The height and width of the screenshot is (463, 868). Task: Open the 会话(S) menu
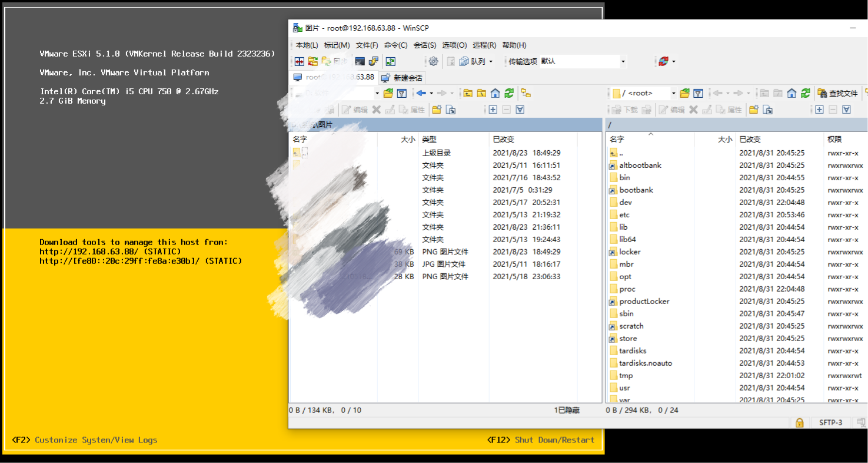pyautogui.click(x=425, y=45)
